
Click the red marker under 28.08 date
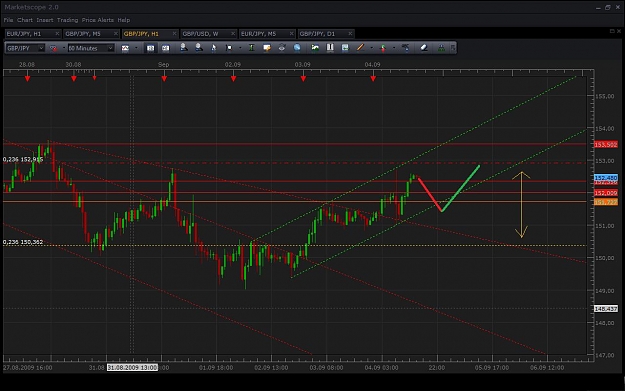[x=27, y=79]
